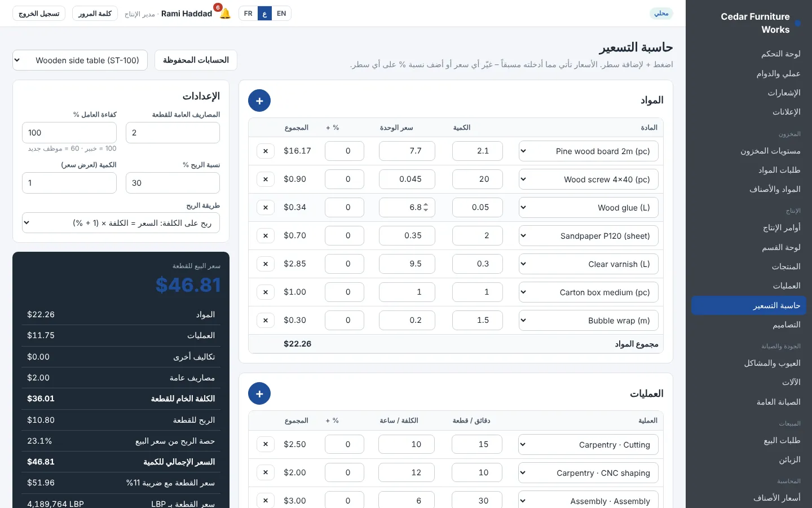The width and height of the screenshot is (812, 508).
Task: Go to أوامر الإنتاج in sidebar
Action: (x=749, y=228)
